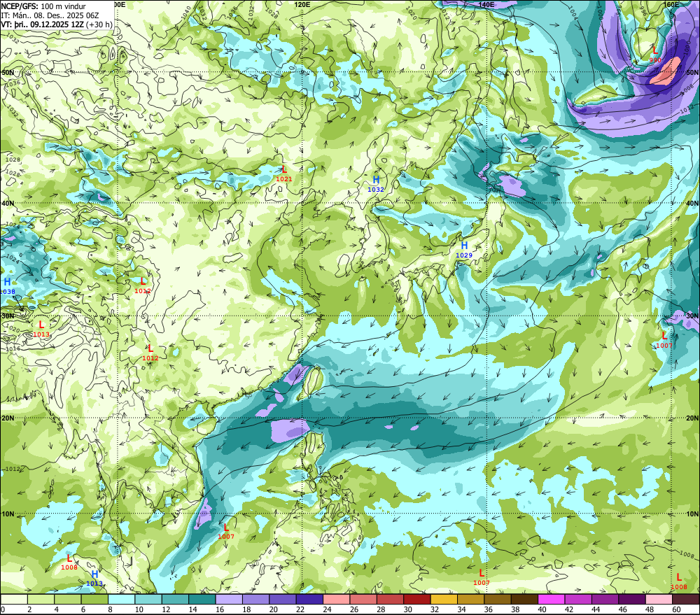The width and height of the screenshot is (700, 615).
Task: Click the 140E longitude label
Action: pyautogui.click(x=486, y=4)
